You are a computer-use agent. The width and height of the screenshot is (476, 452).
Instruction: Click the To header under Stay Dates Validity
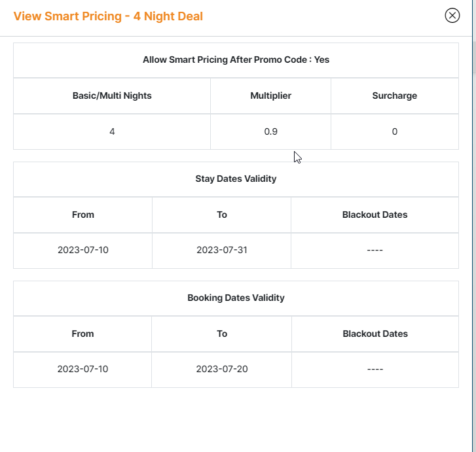point(222,215)
